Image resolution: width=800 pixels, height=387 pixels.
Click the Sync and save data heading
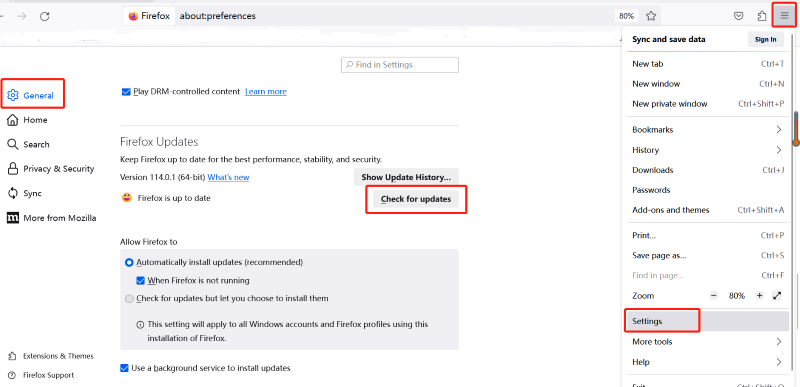[669, 39]
